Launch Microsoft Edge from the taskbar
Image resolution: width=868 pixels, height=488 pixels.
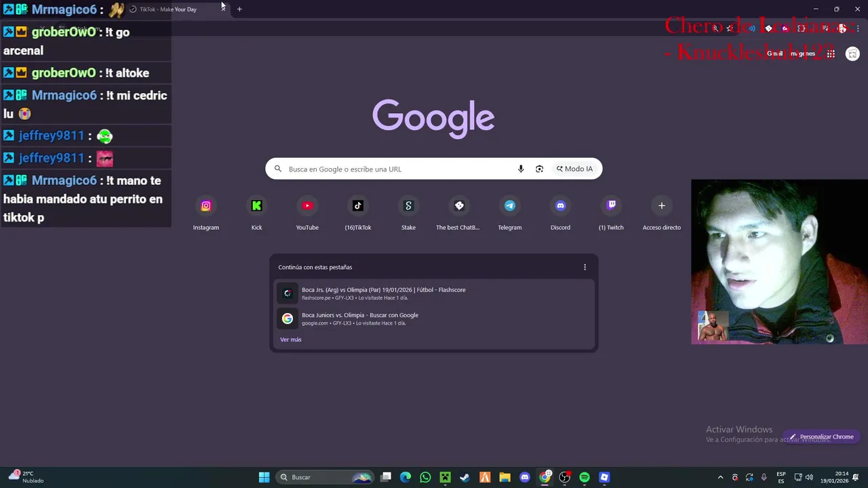coord(406,477)
